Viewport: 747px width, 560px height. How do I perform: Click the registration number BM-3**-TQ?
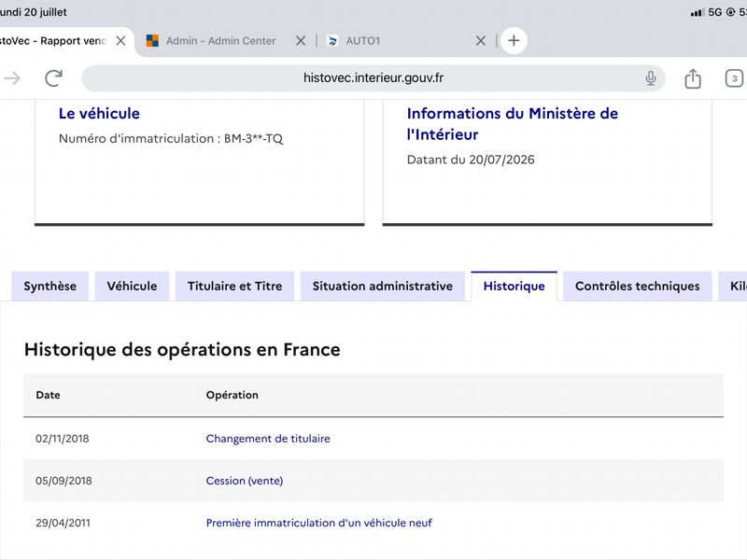253,138
